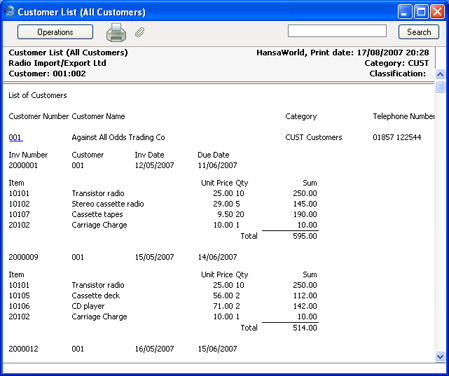Close the Customer List window
Image resolution: width=449 pixels, height=376 pixels.
(437, 12)
